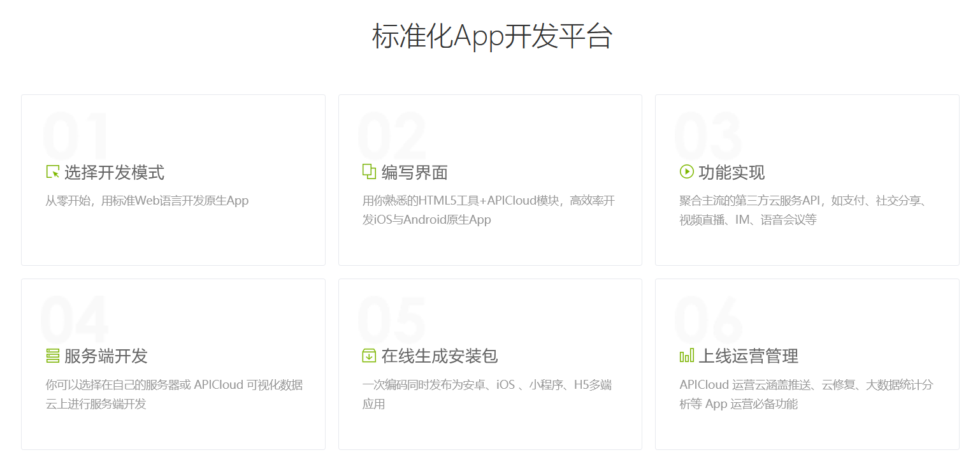Screen dimensions: 980x457
Task: Click the overlapping pages icon beside 编写界面
Action: [x=369, y=171]
